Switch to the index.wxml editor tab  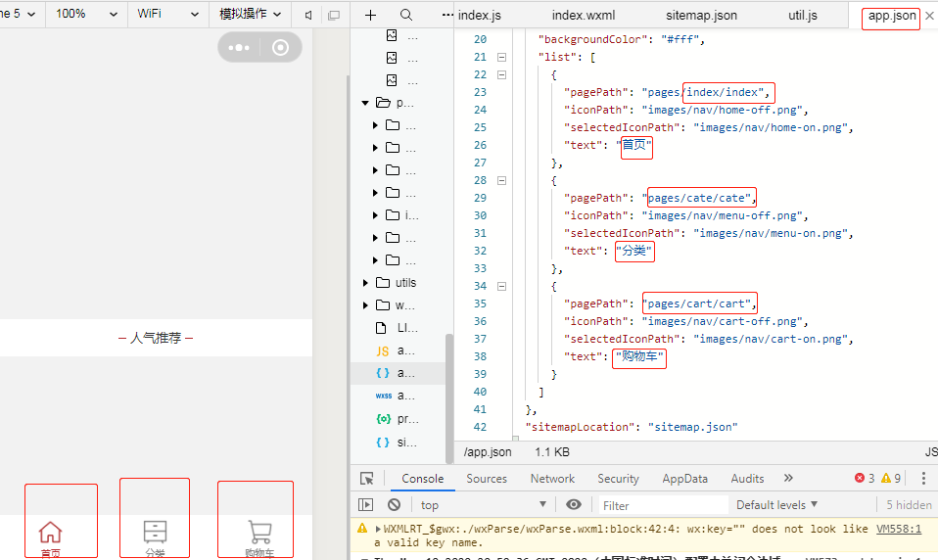[584, 16]
